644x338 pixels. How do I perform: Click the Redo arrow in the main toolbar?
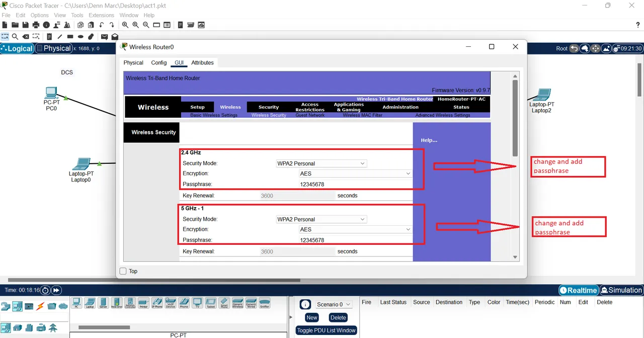[112, 25]
